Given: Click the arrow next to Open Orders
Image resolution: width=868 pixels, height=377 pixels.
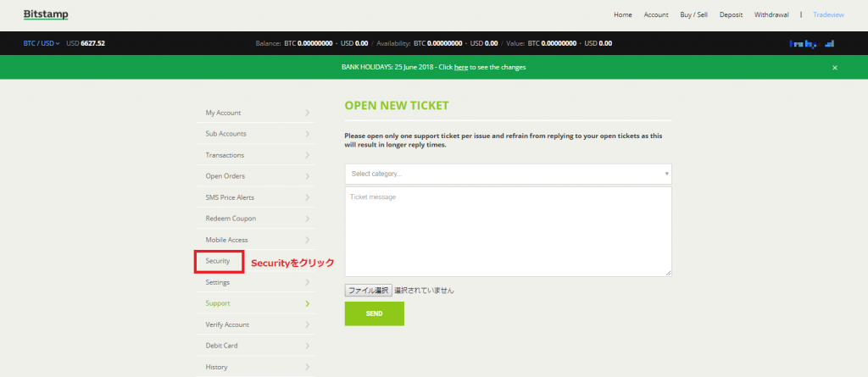Looking at the screenshot, I should [x=307, y=176].
